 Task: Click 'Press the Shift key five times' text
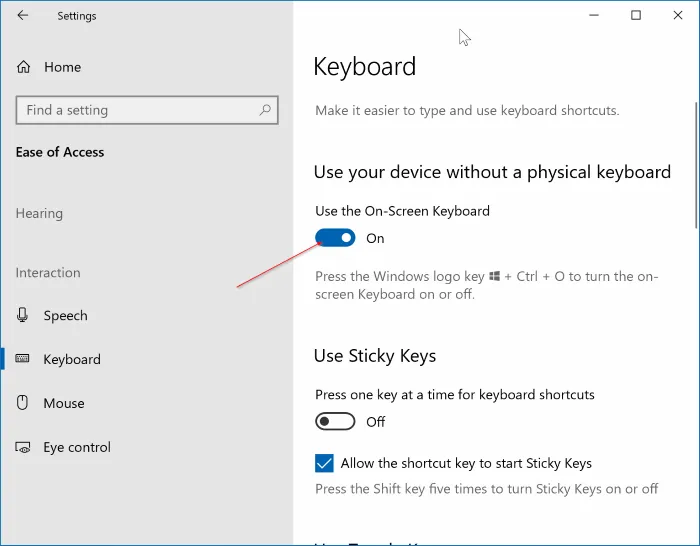click(487, 489)
